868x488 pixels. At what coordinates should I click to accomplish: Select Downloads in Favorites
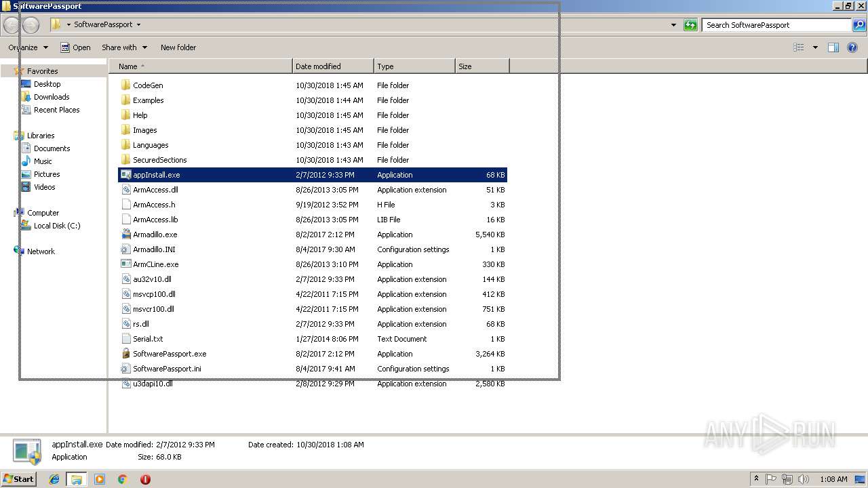52,97
